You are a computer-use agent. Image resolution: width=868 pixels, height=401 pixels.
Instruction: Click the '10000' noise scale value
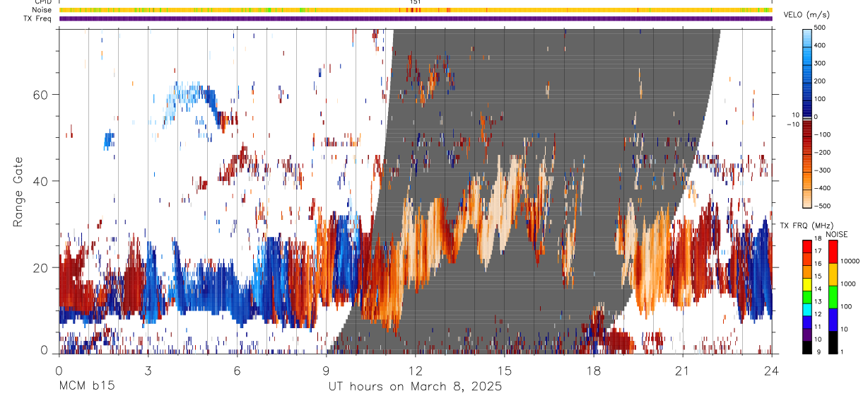851,261
